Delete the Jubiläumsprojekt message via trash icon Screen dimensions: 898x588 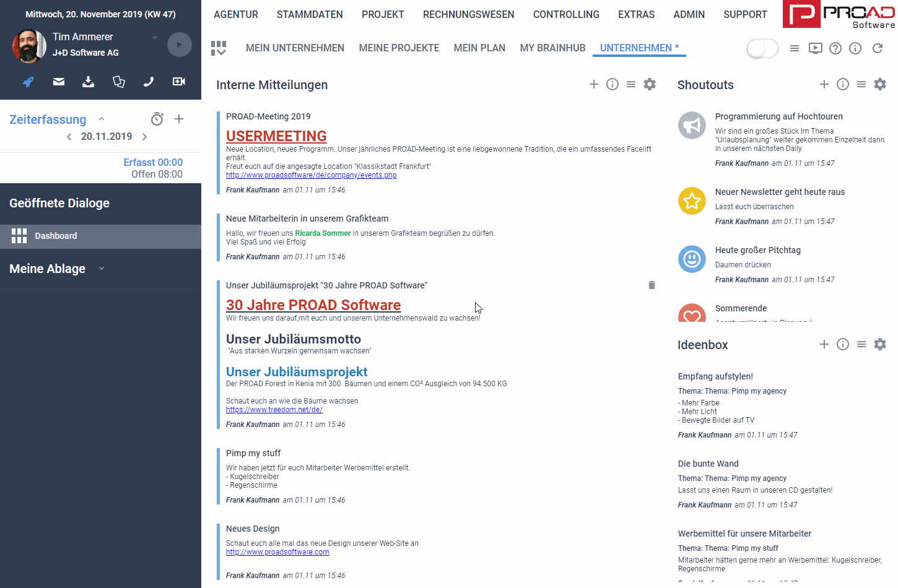(x=652, y=285)
